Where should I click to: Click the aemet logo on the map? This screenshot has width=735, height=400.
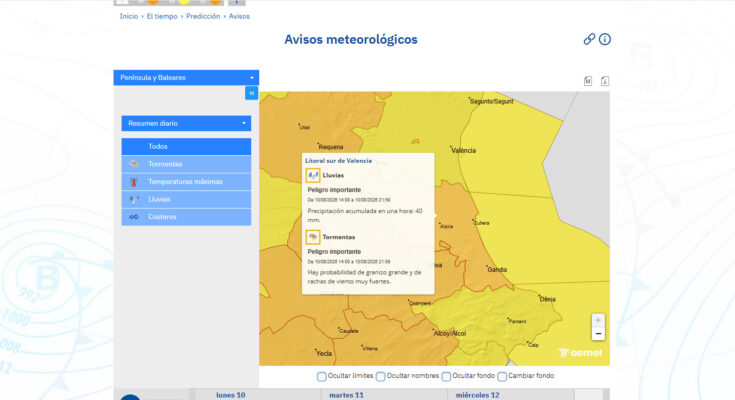pyautogui.click(x=580, y=353)
